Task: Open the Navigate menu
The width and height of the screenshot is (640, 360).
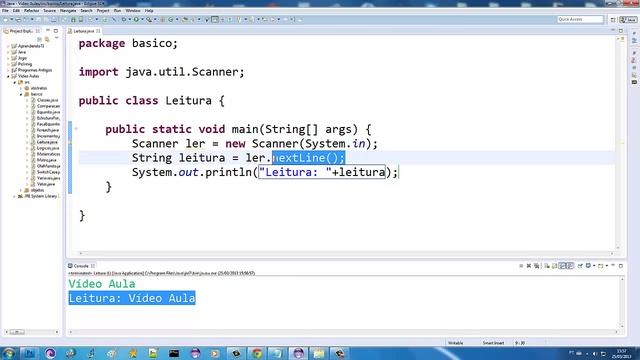Action: coord(68,11)
